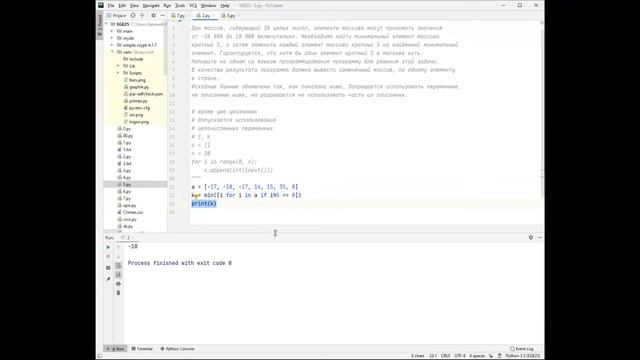This screenshot has height=360, width=640.
Task: Open Run panel settings gear
Action: coord(531,238)
